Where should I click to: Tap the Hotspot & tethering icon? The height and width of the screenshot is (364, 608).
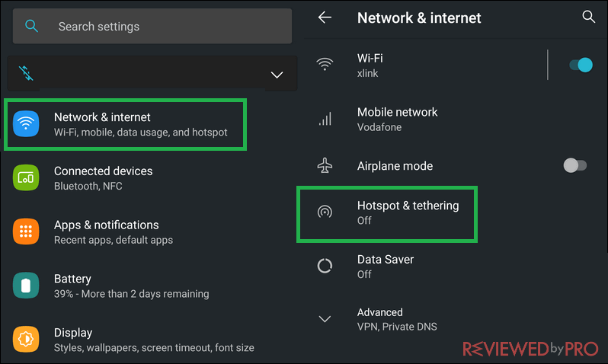pos(325,212)
